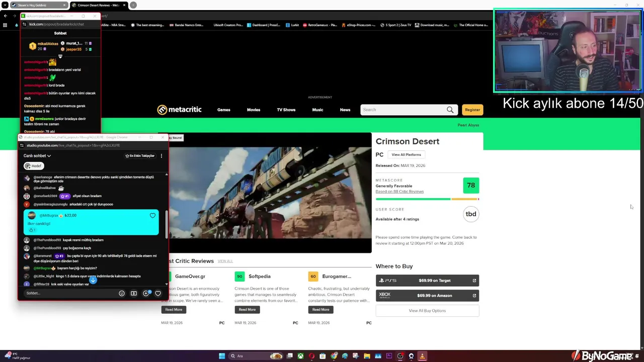Open the TV Shows menu

coord(286,110)
